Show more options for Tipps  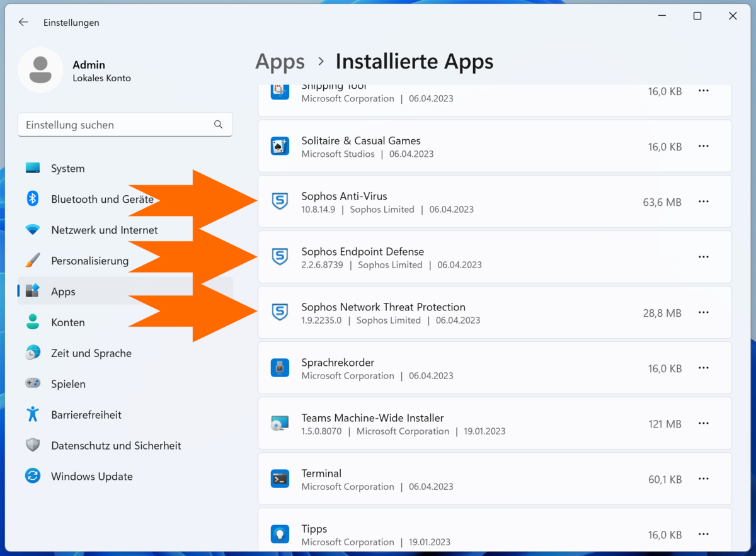[x=704, y=534]
